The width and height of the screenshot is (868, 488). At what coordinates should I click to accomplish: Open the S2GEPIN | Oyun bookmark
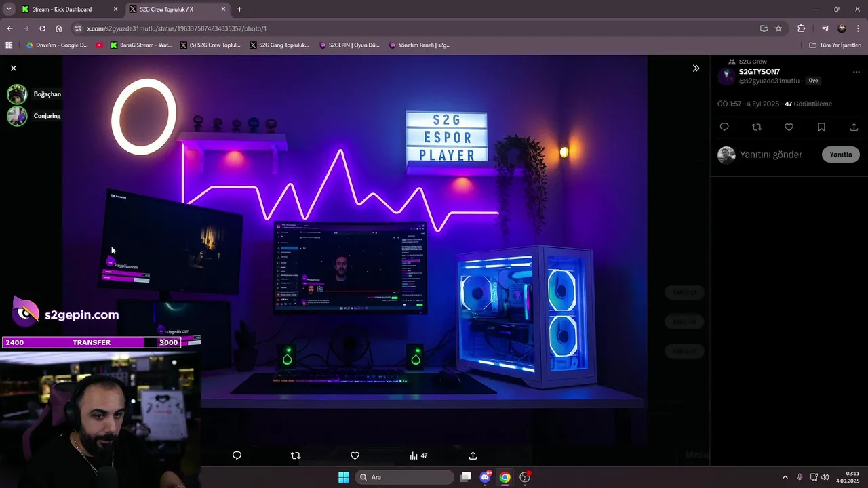coord(349,45)
